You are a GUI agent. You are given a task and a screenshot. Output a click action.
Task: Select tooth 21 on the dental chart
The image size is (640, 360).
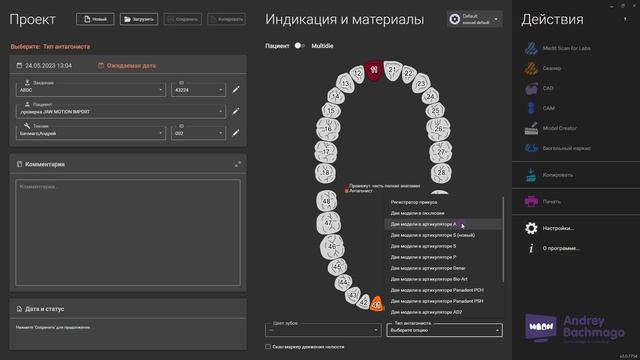tap(393, 70)
